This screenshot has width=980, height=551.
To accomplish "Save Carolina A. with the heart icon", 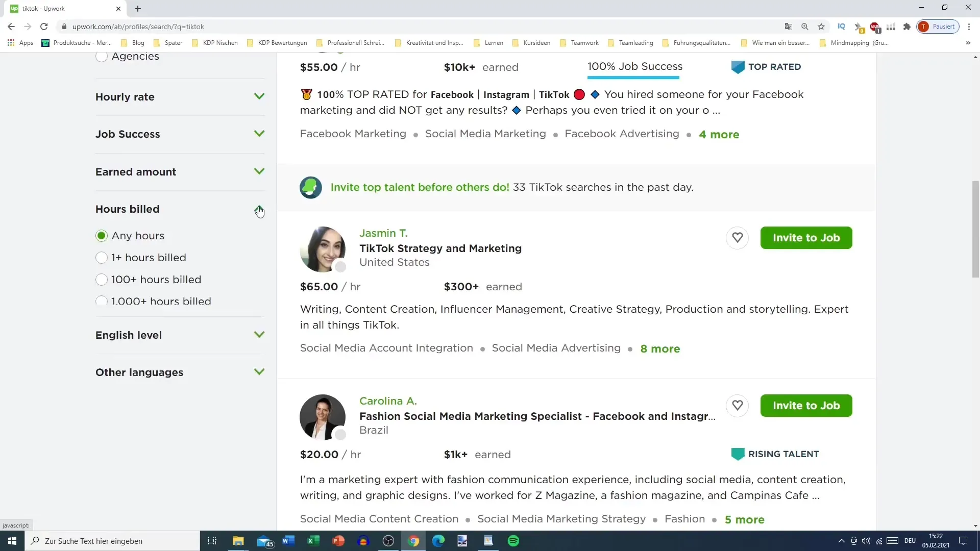I will pyautogui.click(x=737, y=406).
